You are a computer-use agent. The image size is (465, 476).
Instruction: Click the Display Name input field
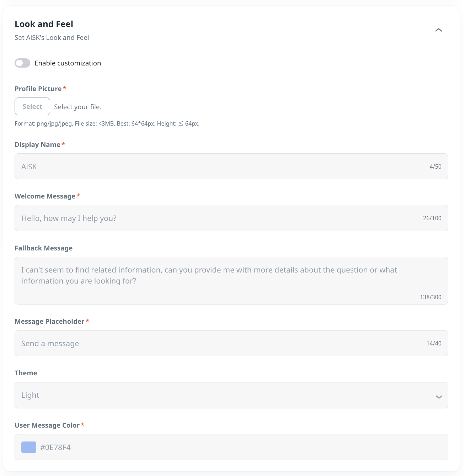click(x=220, y=166)
